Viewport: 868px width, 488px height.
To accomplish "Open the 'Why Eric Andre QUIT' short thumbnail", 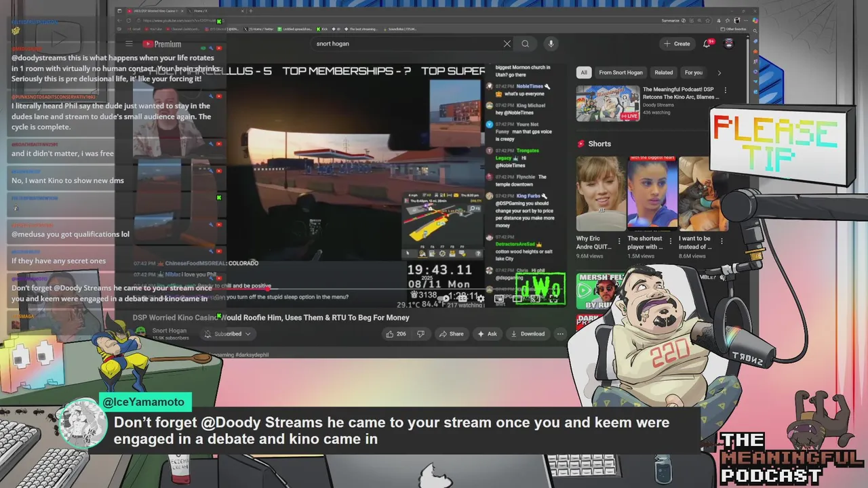I will (x=601, y=194).
